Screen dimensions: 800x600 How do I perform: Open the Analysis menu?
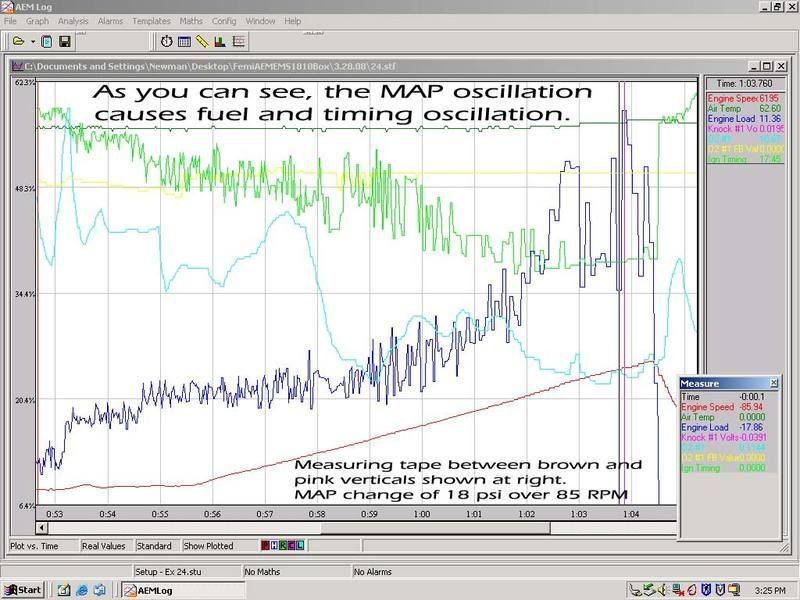point(73,21)
